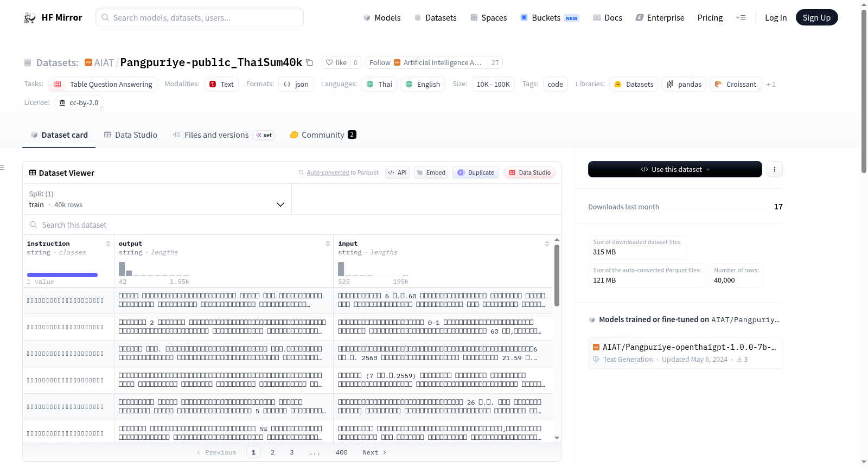Select the 10K - 100K size tag

(493, 84)
